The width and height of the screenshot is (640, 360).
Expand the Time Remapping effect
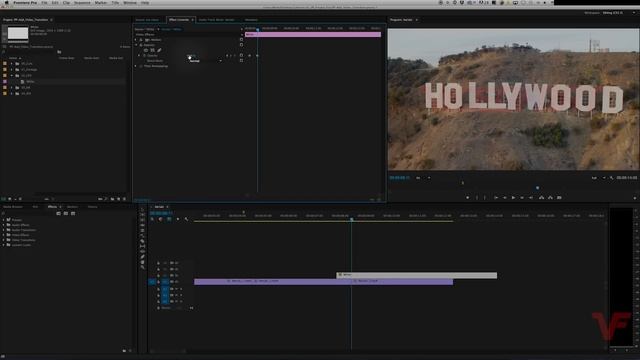[136, 66]
